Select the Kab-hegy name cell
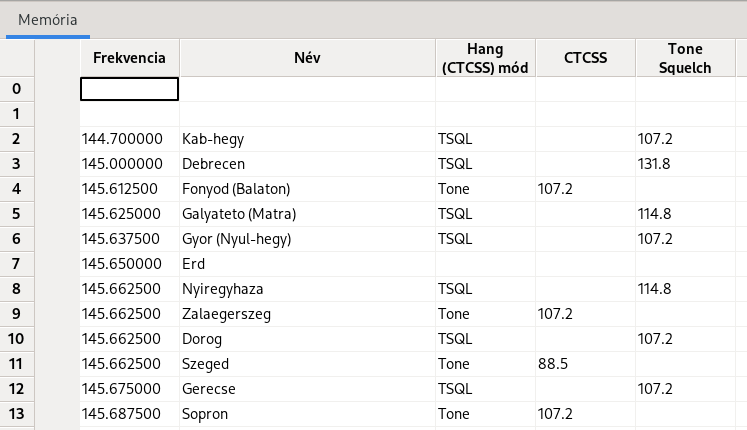 click(307, 139)
